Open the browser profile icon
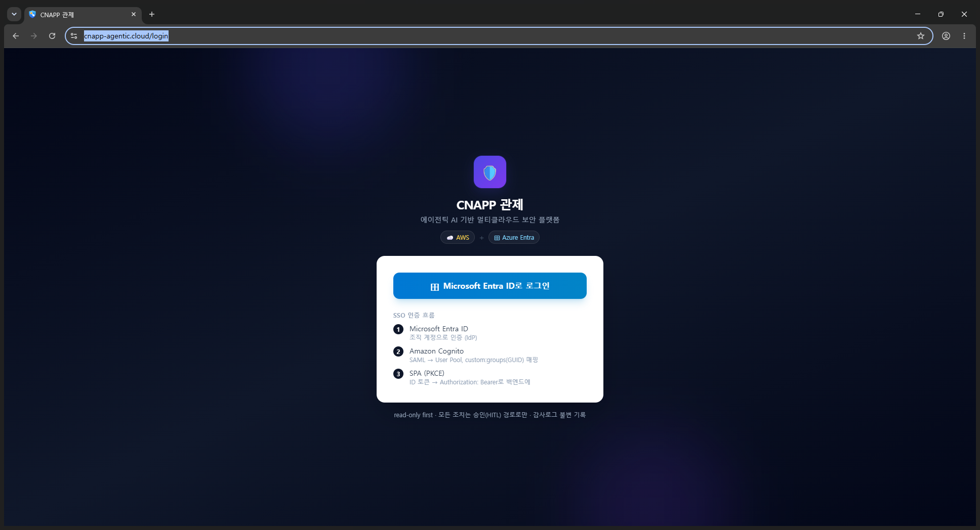980x530 pixels. pos(946,36)
